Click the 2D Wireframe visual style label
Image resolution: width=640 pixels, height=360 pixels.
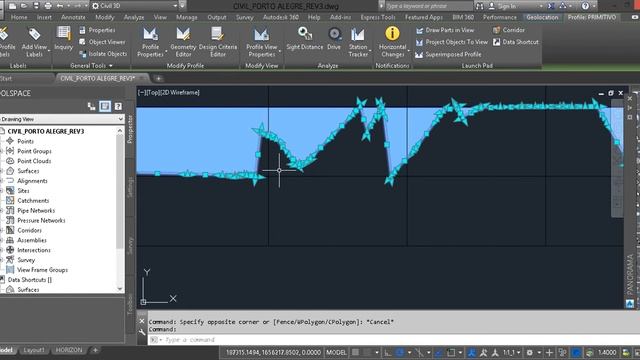pos(181,93)
